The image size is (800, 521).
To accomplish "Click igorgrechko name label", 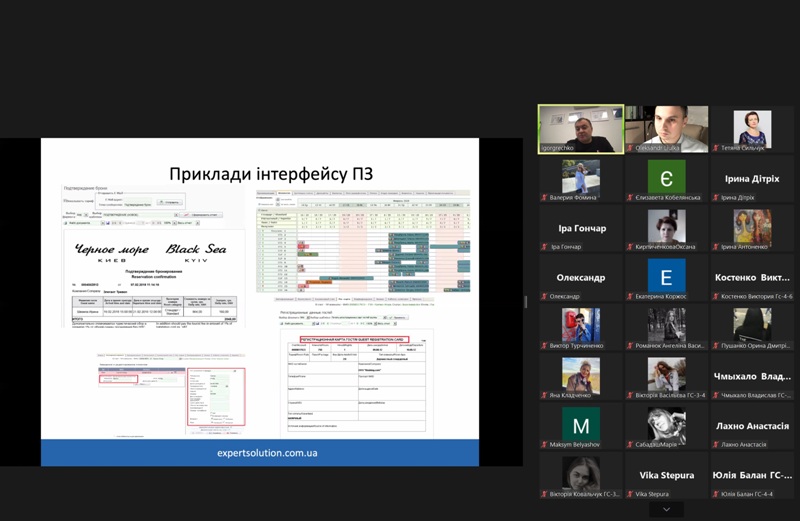I will tap(558, 148).
